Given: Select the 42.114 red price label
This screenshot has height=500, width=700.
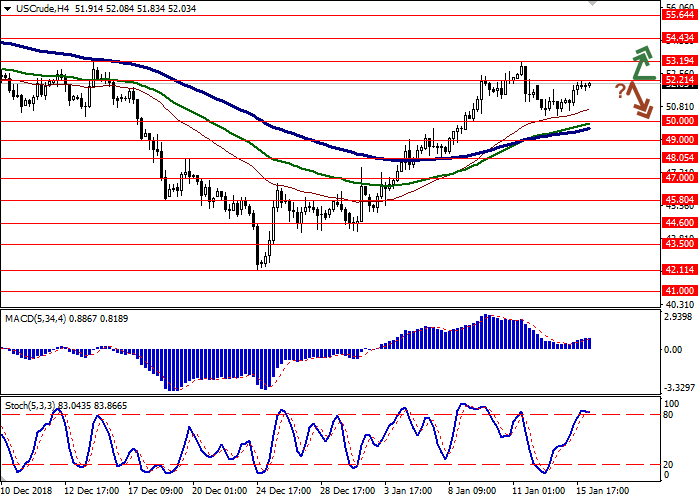Looking at the screenshot, I should (x=679, y=270).
